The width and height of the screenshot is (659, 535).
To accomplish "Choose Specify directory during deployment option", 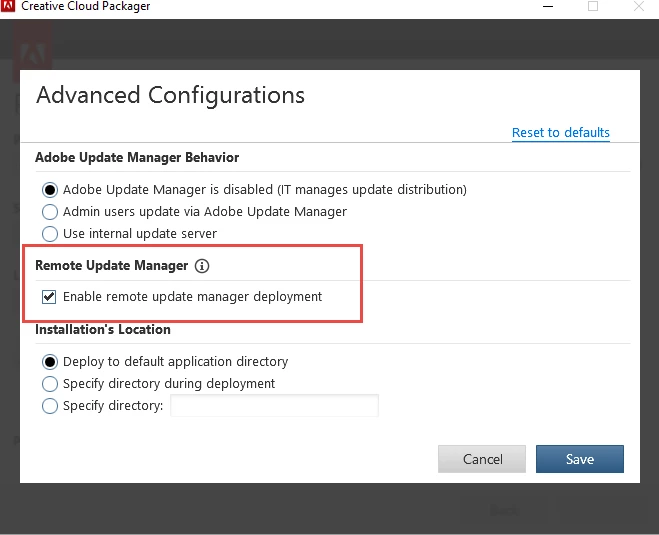I will pyautogui.click(x=50, y=384).
